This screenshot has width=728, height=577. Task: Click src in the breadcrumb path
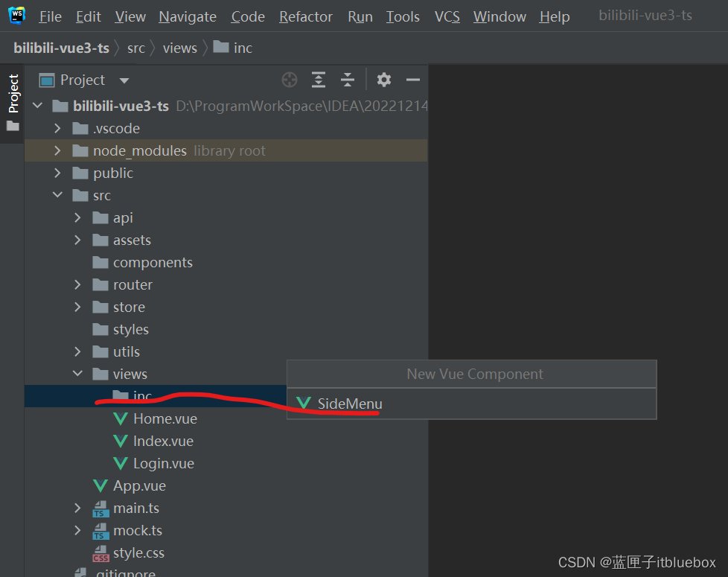[x=136, y=48]
